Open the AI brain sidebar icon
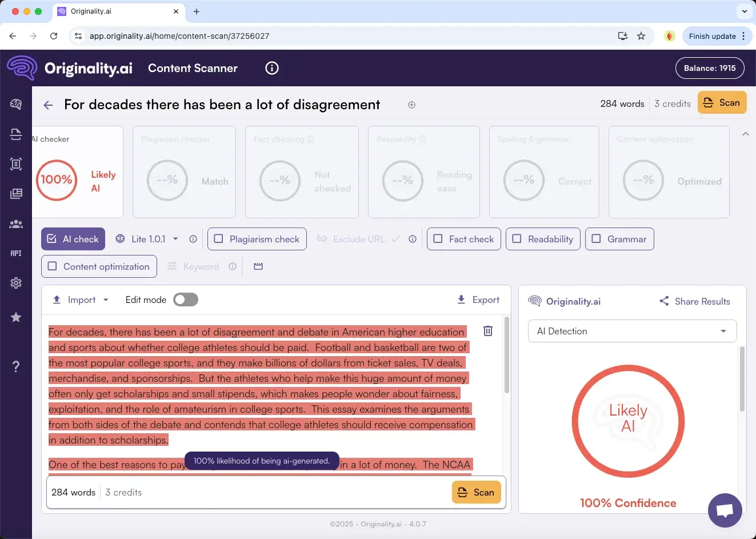The height and width of the screenshot is (539, 756). point(16,104)
